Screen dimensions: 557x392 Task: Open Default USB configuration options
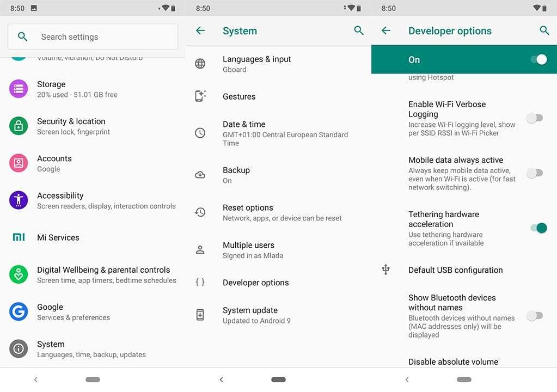tap(455, 269)
